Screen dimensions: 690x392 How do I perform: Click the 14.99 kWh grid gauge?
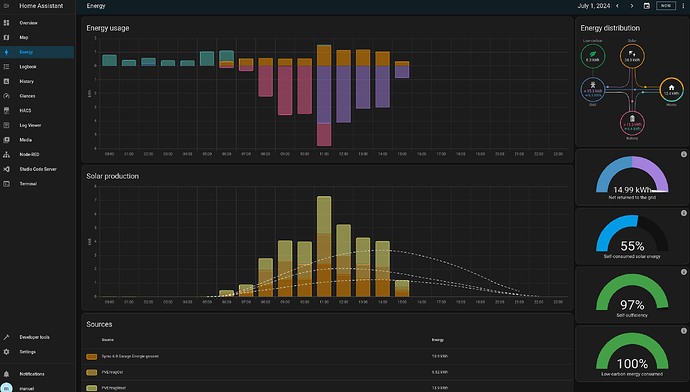632,176
